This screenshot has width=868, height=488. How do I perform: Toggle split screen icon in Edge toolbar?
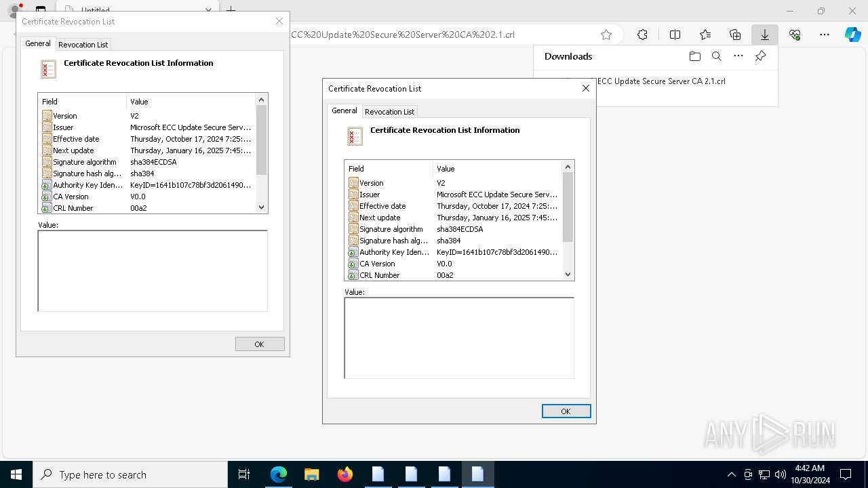click(x=675, y=35)
